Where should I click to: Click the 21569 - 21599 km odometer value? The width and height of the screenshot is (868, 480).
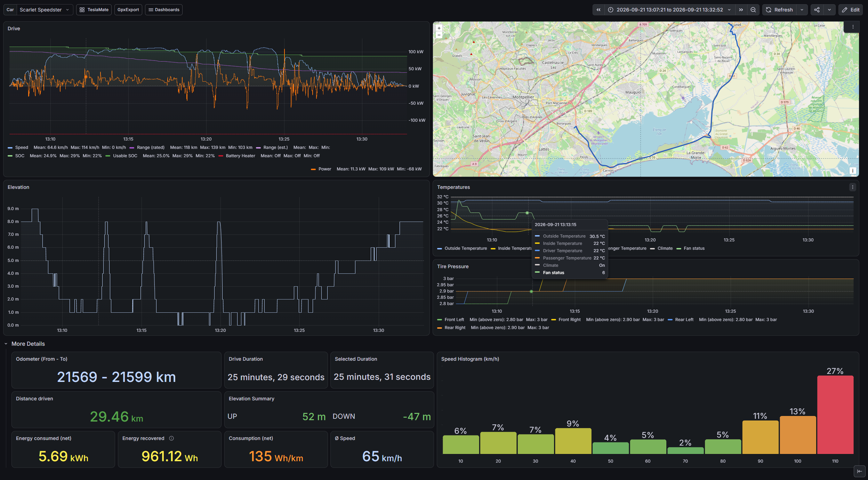tap(116, 377)
